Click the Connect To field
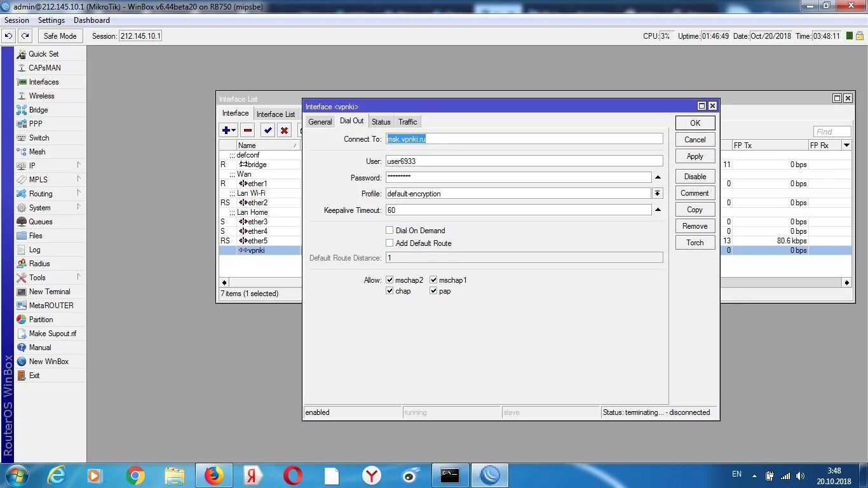868x488 pixels. point(524,139)
